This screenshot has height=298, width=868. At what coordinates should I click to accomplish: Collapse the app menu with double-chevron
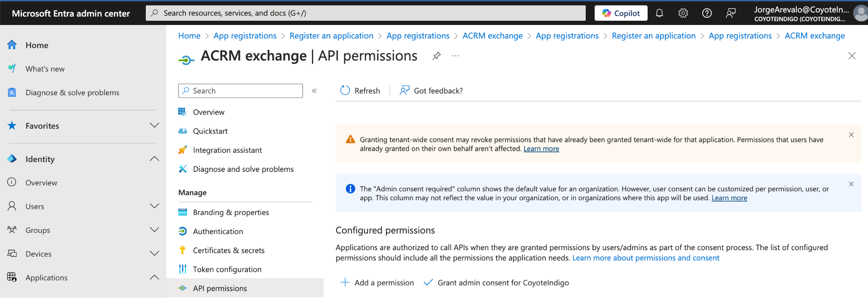pyautogui.click(x=314, y=91)
